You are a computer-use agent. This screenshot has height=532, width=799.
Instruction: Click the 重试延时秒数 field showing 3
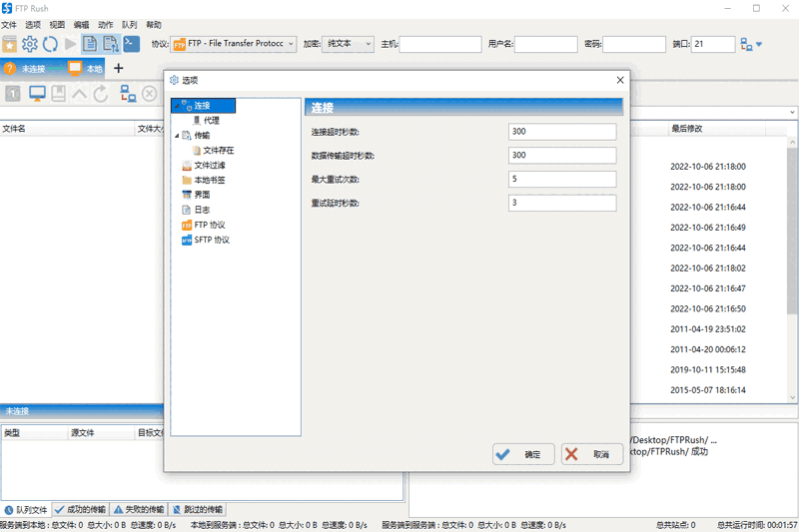tap(562, 203)
